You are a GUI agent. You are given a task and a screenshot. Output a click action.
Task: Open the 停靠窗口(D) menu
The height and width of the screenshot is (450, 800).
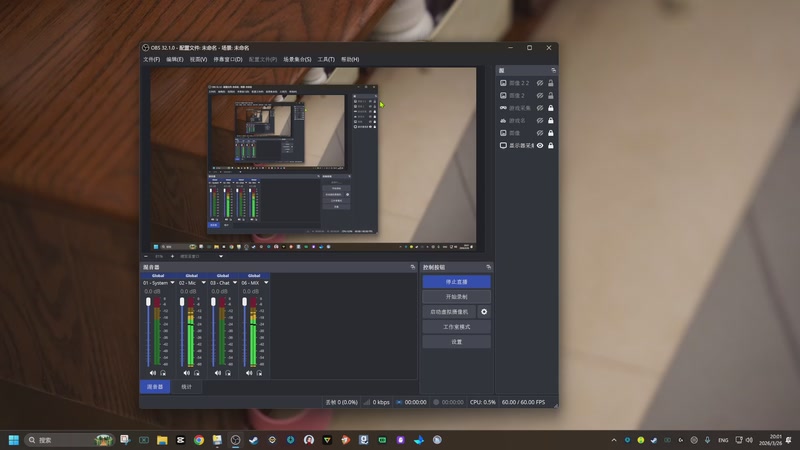click(228, 59)
